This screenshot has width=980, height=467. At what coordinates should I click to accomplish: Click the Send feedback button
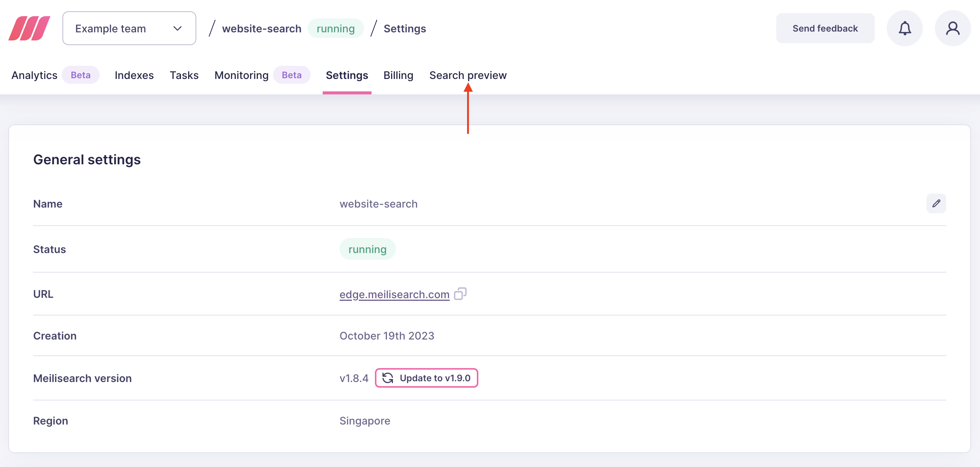point(825,28)
